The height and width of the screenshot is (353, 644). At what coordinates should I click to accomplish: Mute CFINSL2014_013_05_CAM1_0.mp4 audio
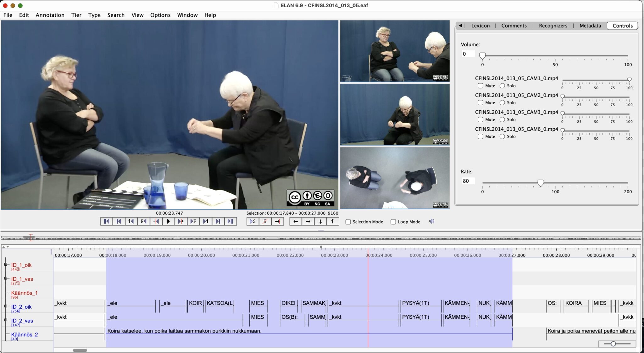pos(480,86)
